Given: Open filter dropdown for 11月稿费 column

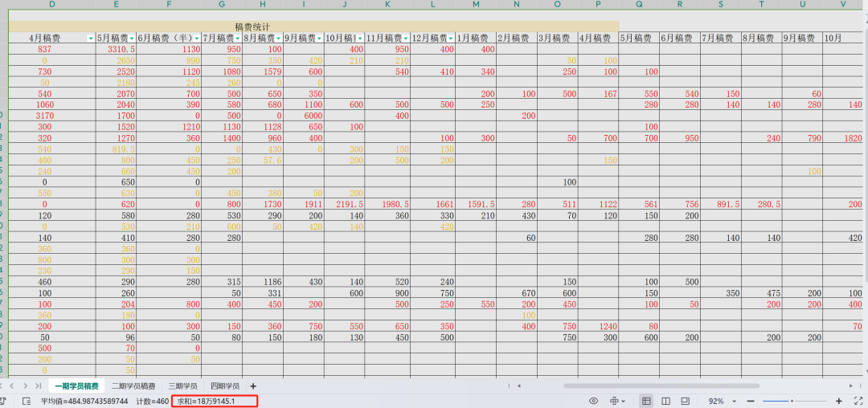Looking at the screenshot, I should (x=407, y=38).
